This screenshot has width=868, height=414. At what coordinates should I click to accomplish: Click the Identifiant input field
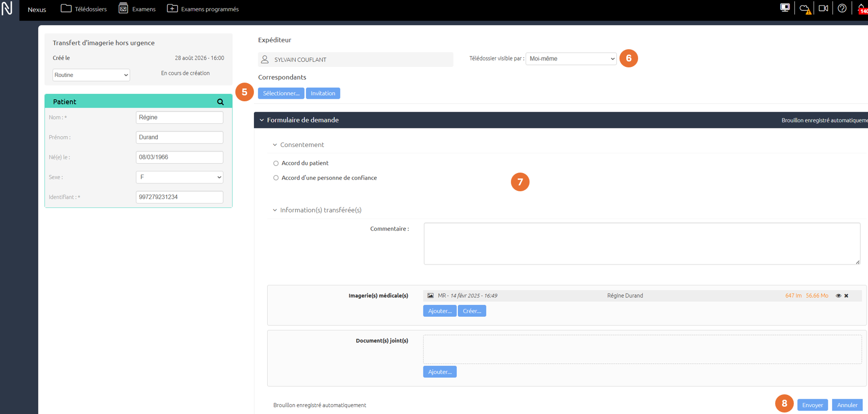[179, 197]
